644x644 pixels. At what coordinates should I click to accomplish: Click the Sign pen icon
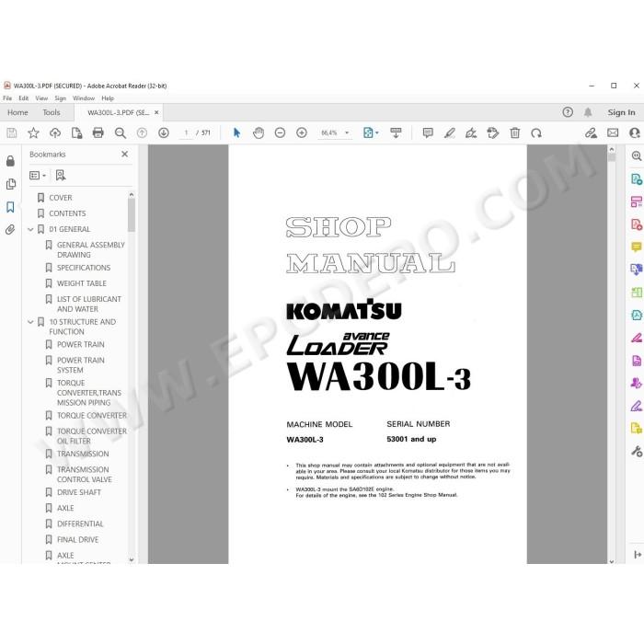(471, 132)
